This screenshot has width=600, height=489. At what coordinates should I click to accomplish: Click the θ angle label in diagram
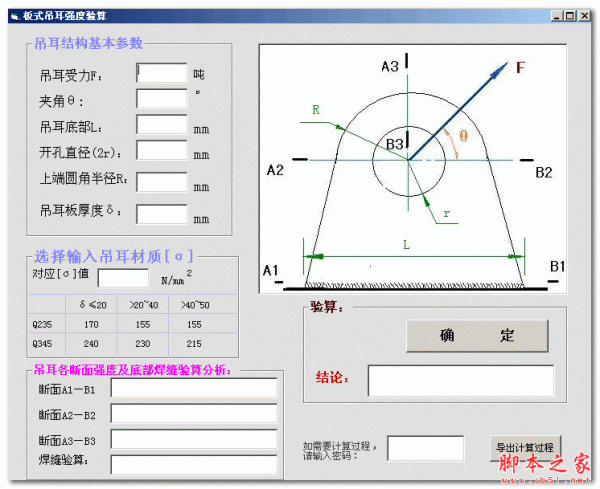coord(463,135)
